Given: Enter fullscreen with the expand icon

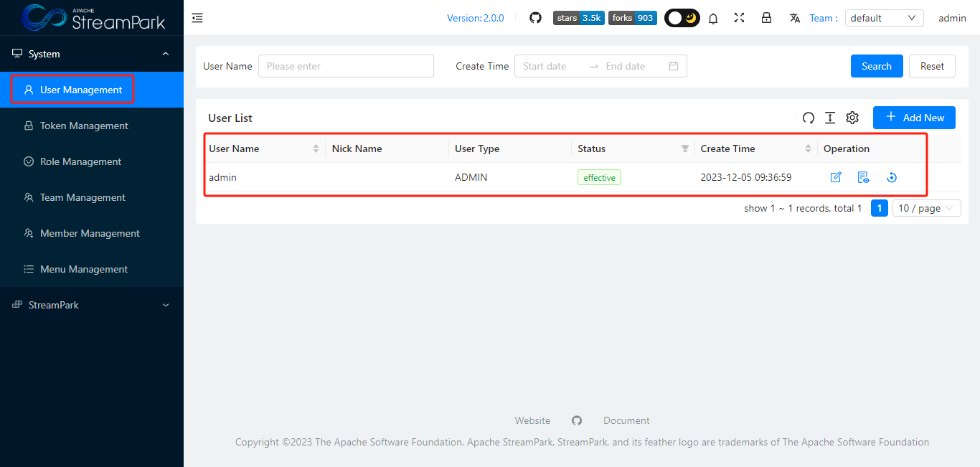Looking at the screenshot, I should pos(740,18).
